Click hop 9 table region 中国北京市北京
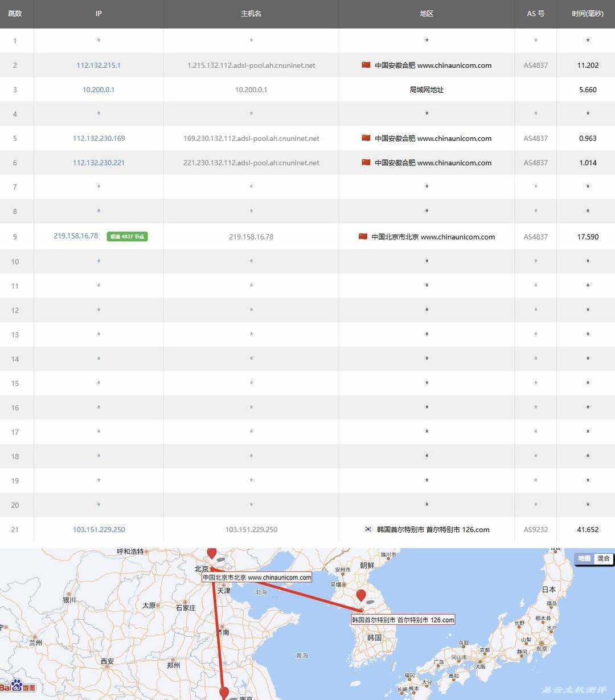The width and height of the screenshot is (615, 700). click(x=395, y=237)
